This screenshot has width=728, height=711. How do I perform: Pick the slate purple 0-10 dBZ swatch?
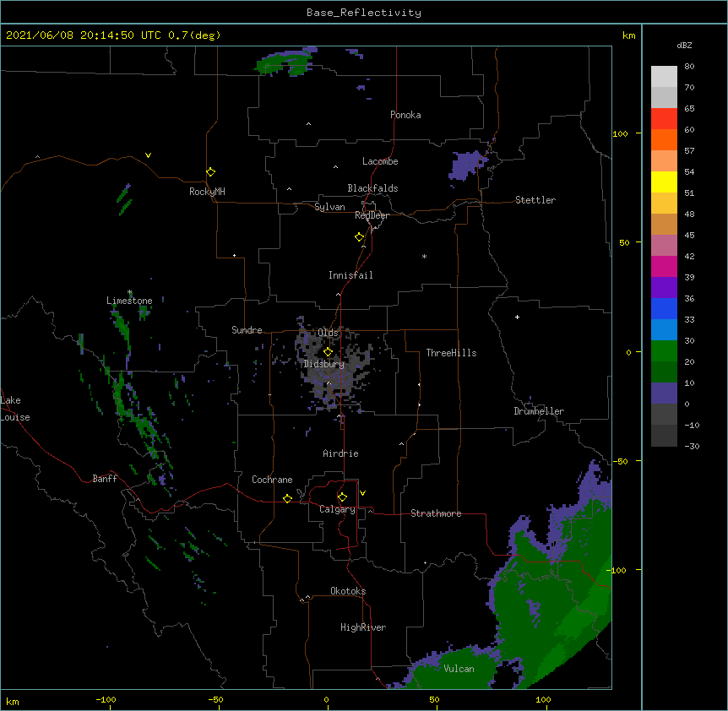point(664,393)
